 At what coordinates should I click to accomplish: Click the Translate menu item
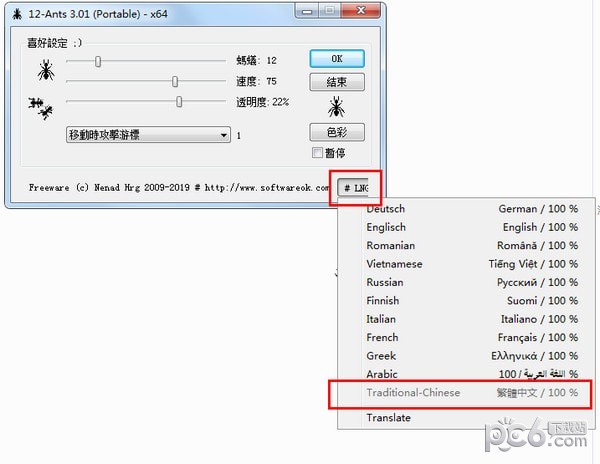388,417
